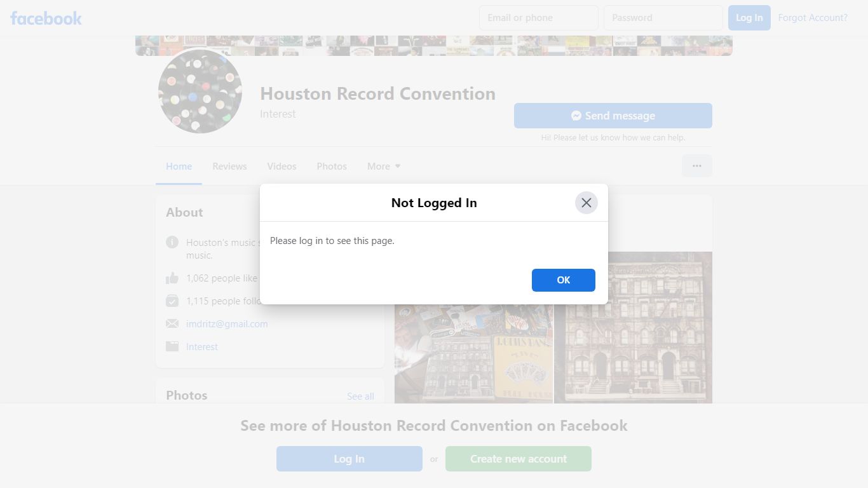
Task: Click the top Log In button
Action: (749, 18)
